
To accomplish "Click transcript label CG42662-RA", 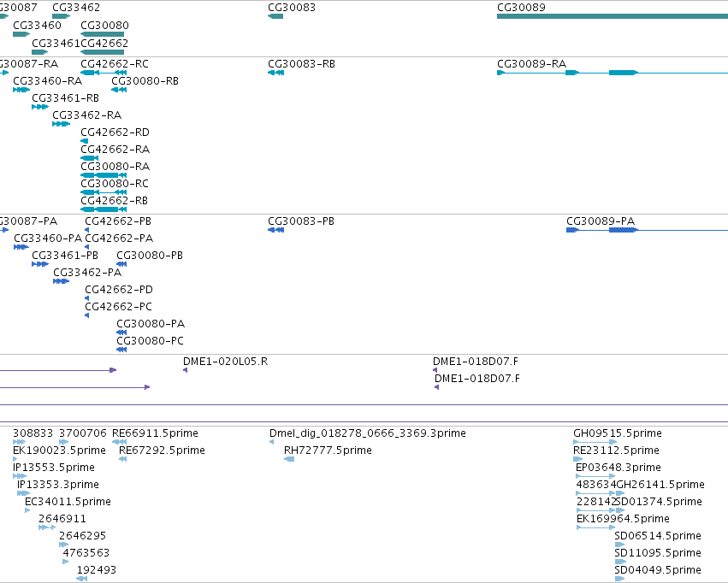I will [x=115, y=150].
